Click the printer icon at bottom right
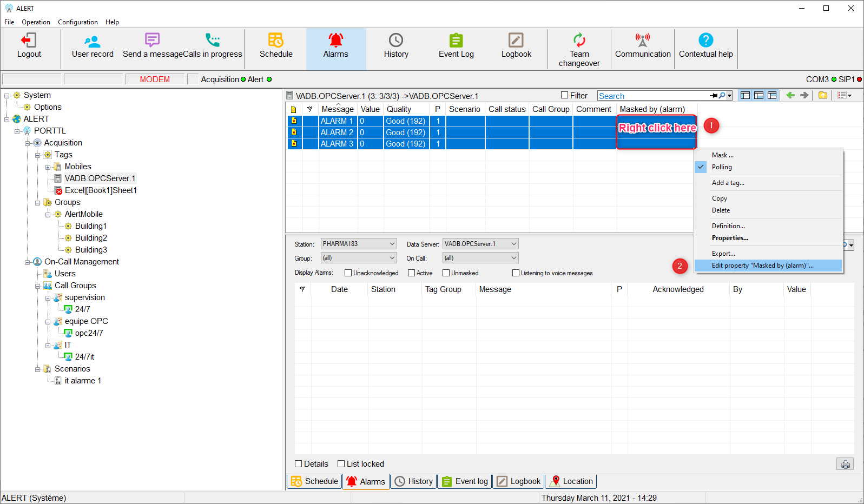 click(845, 464)
